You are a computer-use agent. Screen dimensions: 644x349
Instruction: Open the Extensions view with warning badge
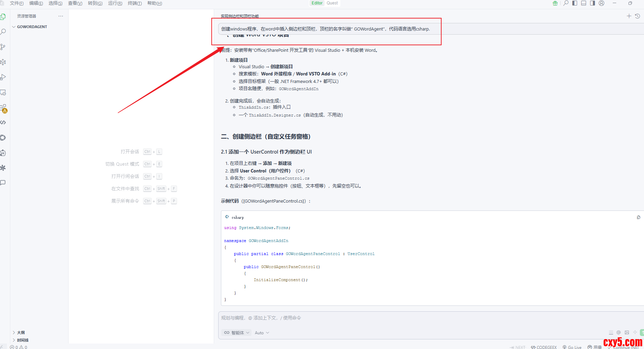3,108
